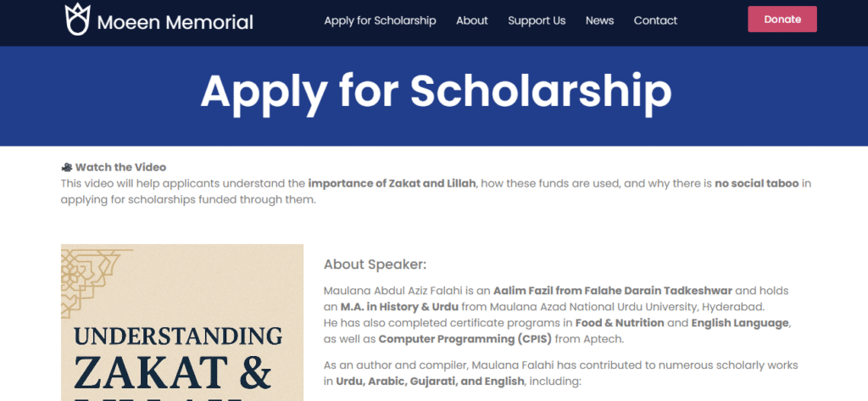Go to the About page in the navbar
The width and height of the screenshot is (868, 401).
click(x=472, y=20)
